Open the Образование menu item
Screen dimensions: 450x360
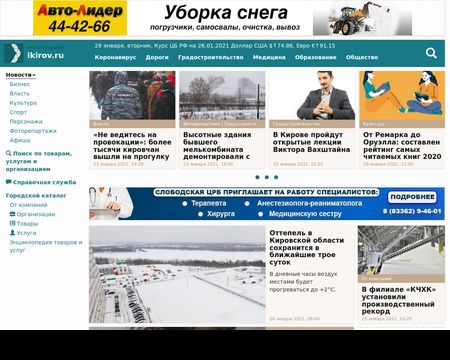click(316, 57)
